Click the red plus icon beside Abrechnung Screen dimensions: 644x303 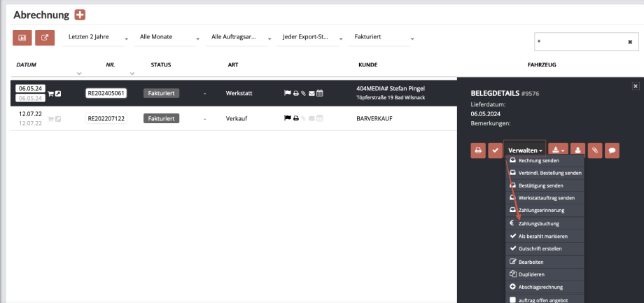(x=80, y=15)
